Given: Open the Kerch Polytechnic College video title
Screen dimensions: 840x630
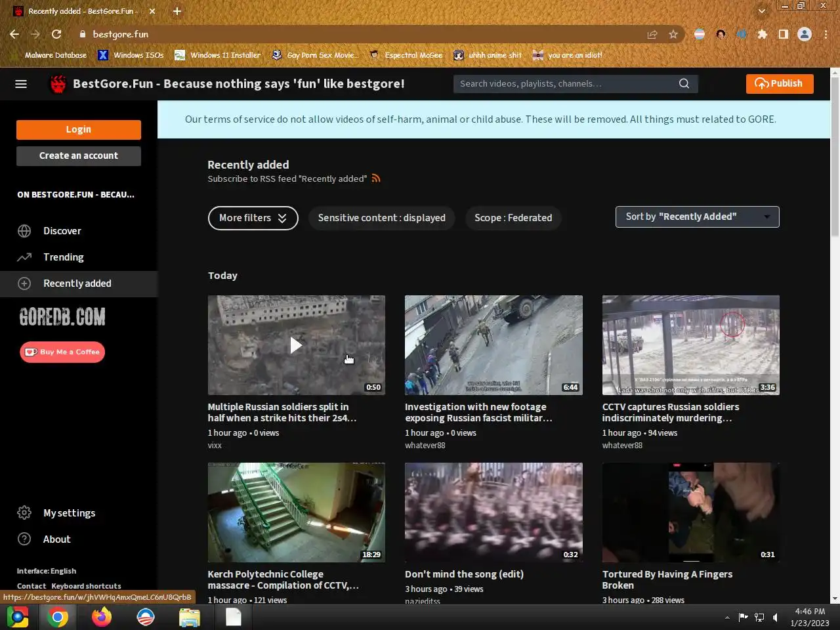Looking at the screenshot, I should pyautogui.click(x=283, y=579).
